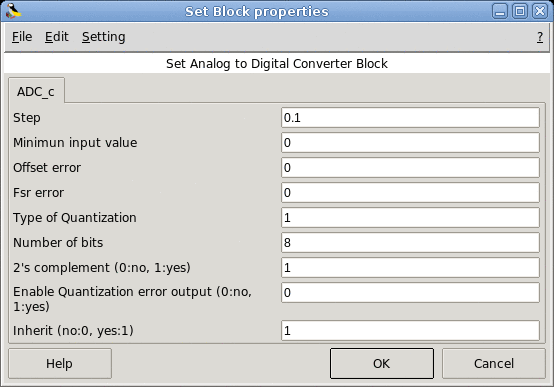The image size is (554, 387).
Task: Click Enable Quantization error output field
Action: [x=410, y=293]
